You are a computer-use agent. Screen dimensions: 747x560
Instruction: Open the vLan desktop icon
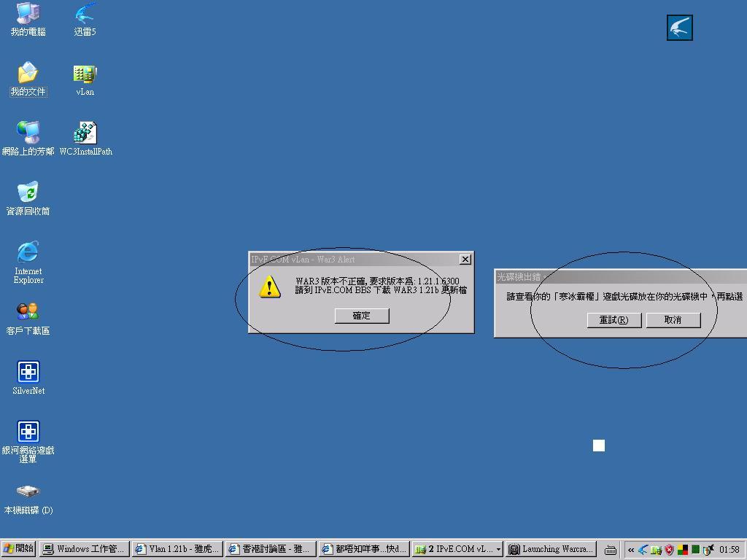(x=85, y=74)
